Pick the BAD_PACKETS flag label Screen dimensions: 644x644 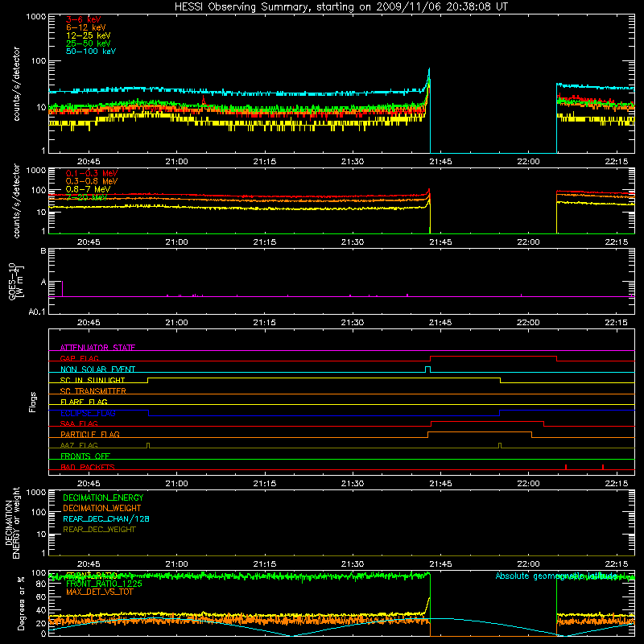pos(88,467)
